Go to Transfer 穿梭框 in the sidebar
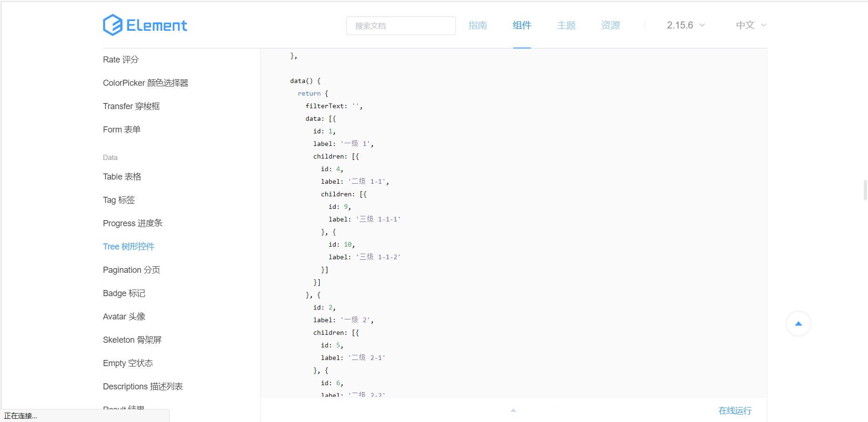This screenshot has width=868, height=422. (131, 106)
